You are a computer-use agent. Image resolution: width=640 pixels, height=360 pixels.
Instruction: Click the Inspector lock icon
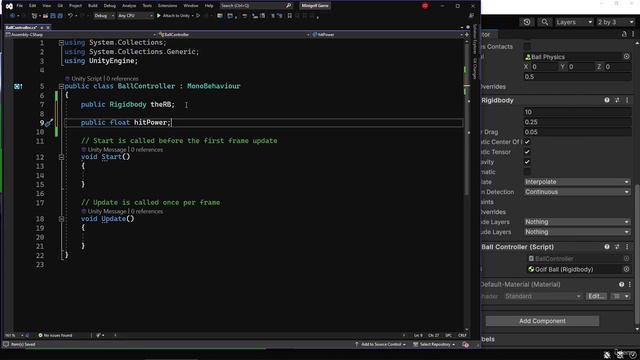tap(624, 35)
